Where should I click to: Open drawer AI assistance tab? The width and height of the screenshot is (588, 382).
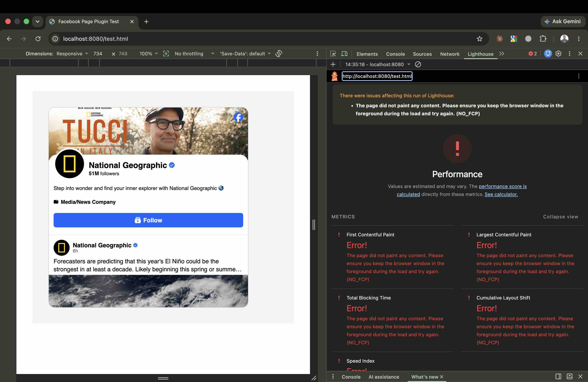click(384, 377)
